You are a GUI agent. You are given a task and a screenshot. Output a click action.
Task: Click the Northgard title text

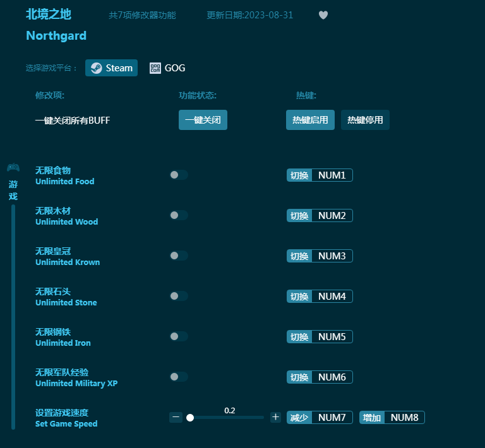click(x=56, y=35)
